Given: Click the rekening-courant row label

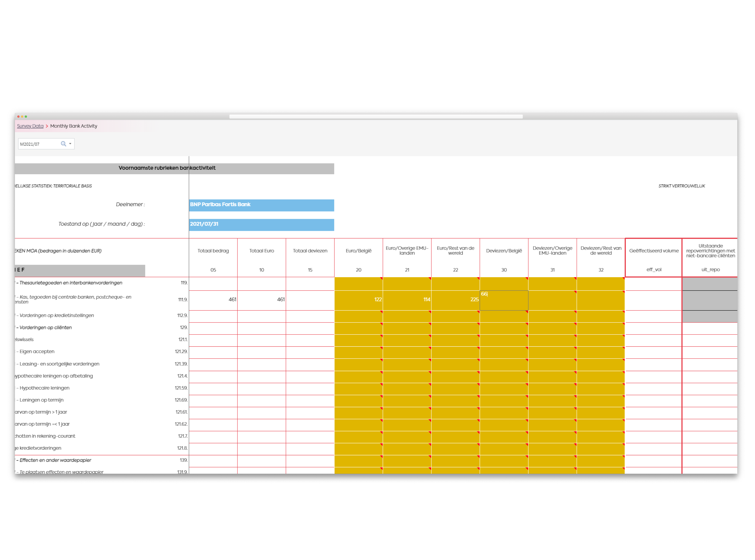Looking at the screenshot, I should 45,436.
